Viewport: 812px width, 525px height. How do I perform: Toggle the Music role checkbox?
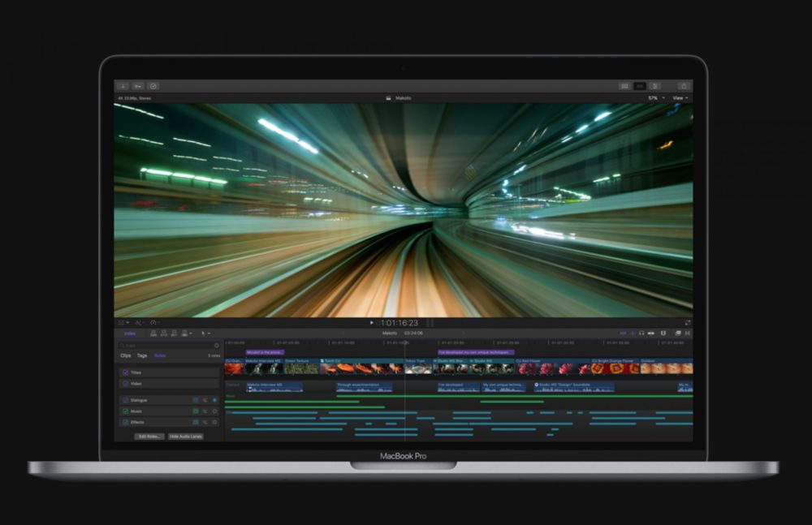[125, 411]
